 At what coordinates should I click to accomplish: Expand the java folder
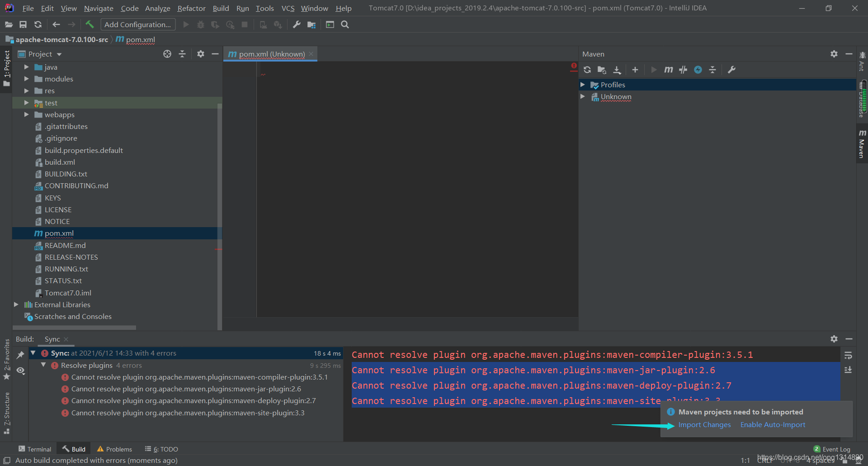coord(26,67)
